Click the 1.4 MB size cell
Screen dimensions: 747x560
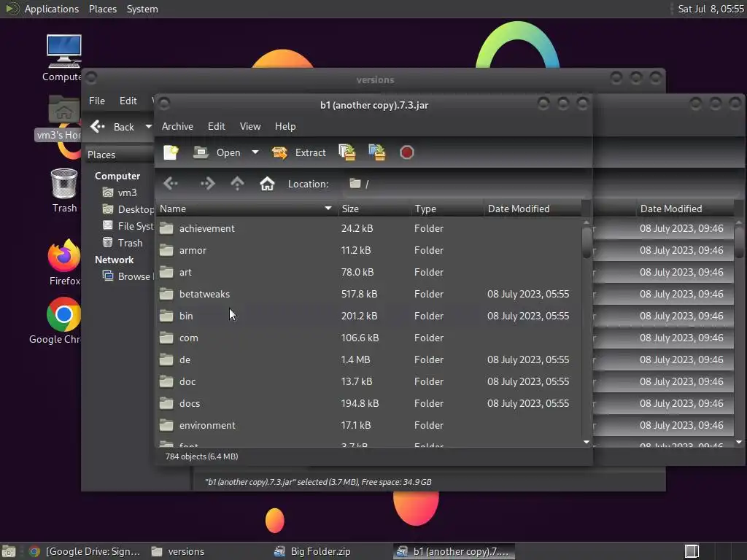[355, 360]
